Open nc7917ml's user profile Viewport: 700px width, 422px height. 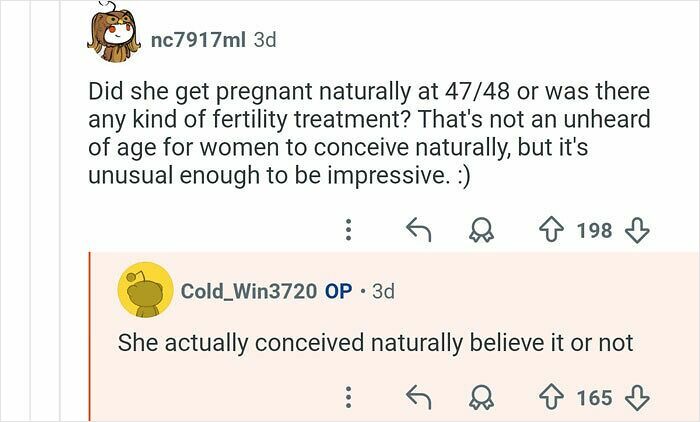click(197, 40)
